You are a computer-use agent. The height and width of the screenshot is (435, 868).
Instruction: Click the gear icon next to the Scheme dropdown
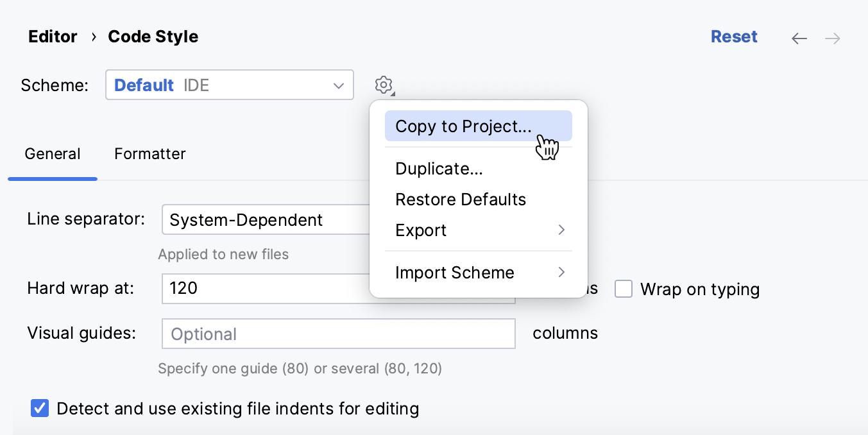(384, 85)
